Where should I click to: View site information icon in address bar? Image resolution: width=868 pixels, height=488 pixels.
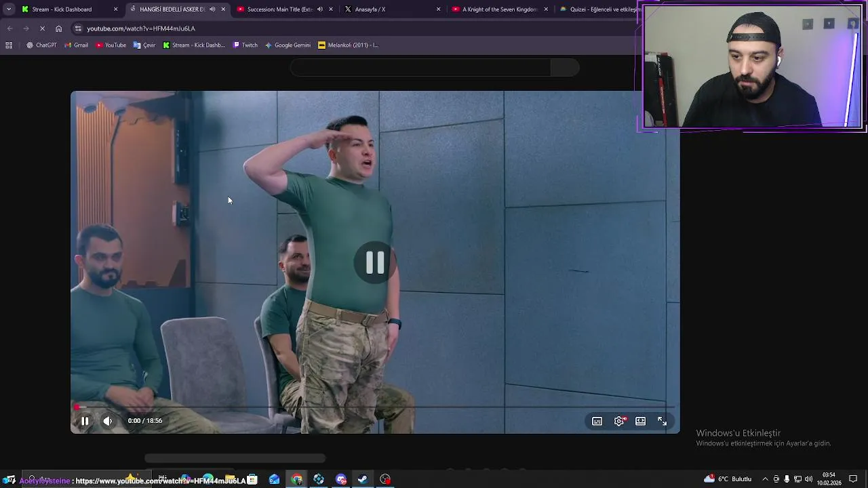click(x=78, y=28)
